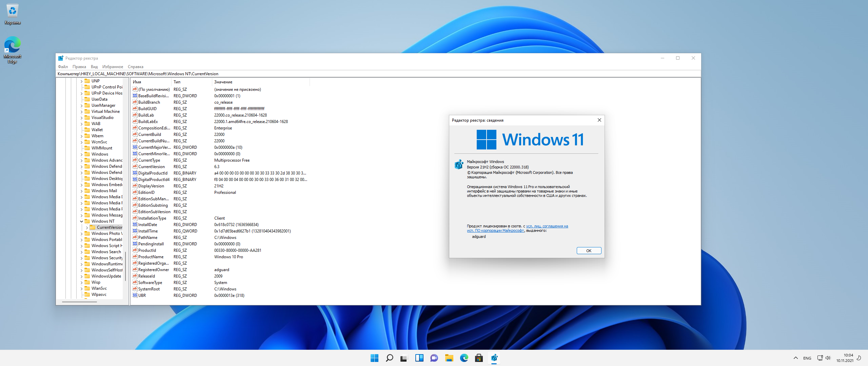868x366 pixels.
Task: Sort by the Тип column header
Action: pyautogui.click(x=192, y=82)
